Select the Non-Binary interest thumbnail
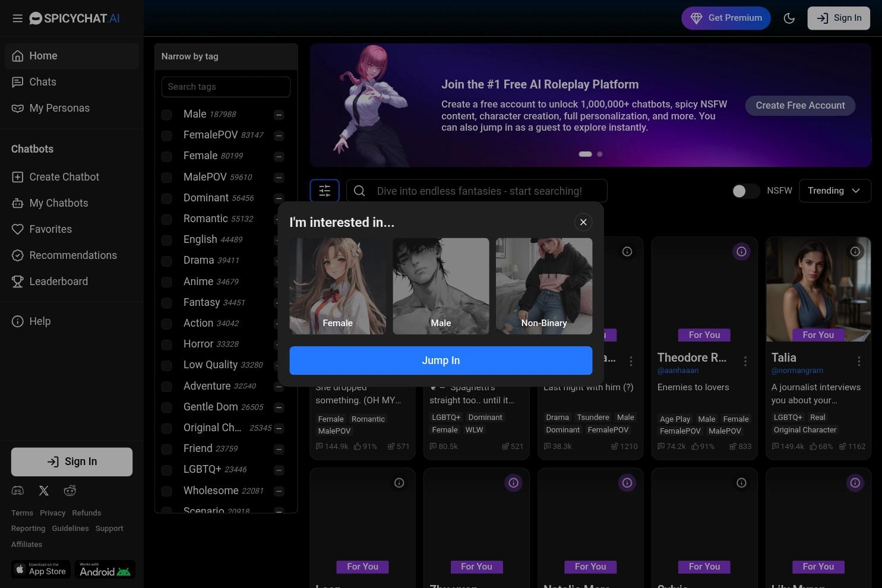The width and height of the screenshot is (882, 588). pos(544,286)
